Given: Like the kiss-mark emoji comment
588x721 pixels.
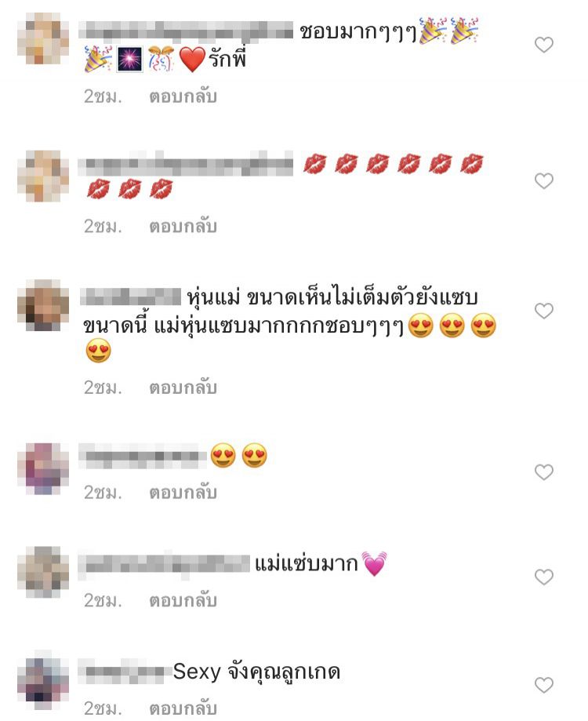Looking at the screenshot, I should click(x=544, y=180).
